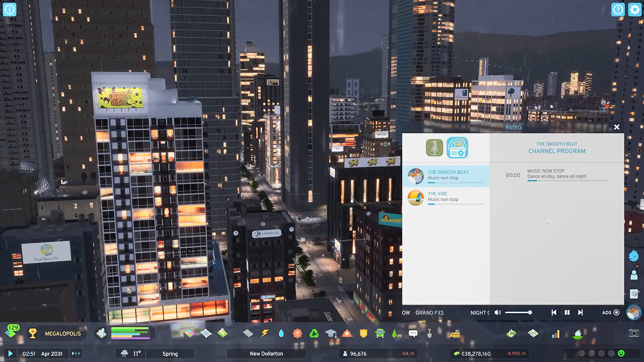Open the Garbage Management recycling icon
Image resolution: width=644 pixels, height=362 pixels.
click(x=314, y=333)
